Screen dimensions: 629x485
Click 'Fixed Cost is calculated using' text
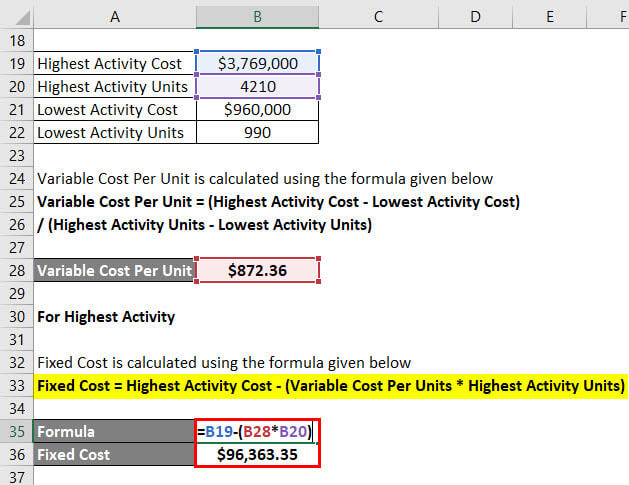(224, 363)
